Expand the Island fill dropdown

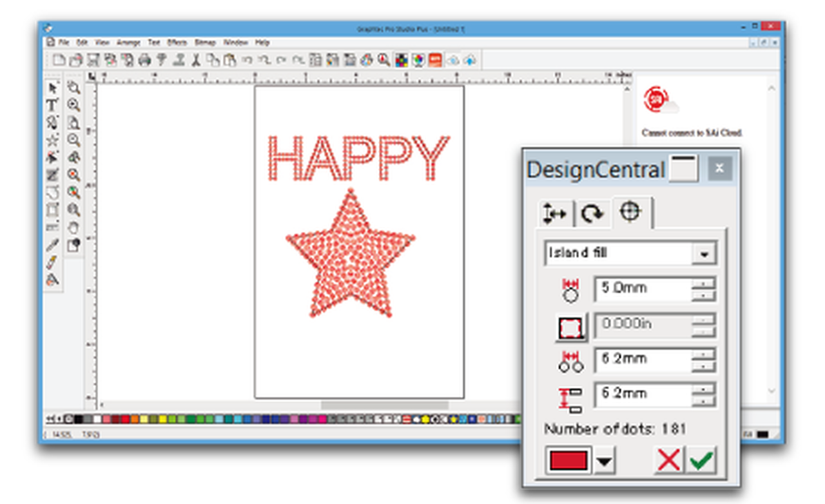pyautogui.click(x=703, y=254)
